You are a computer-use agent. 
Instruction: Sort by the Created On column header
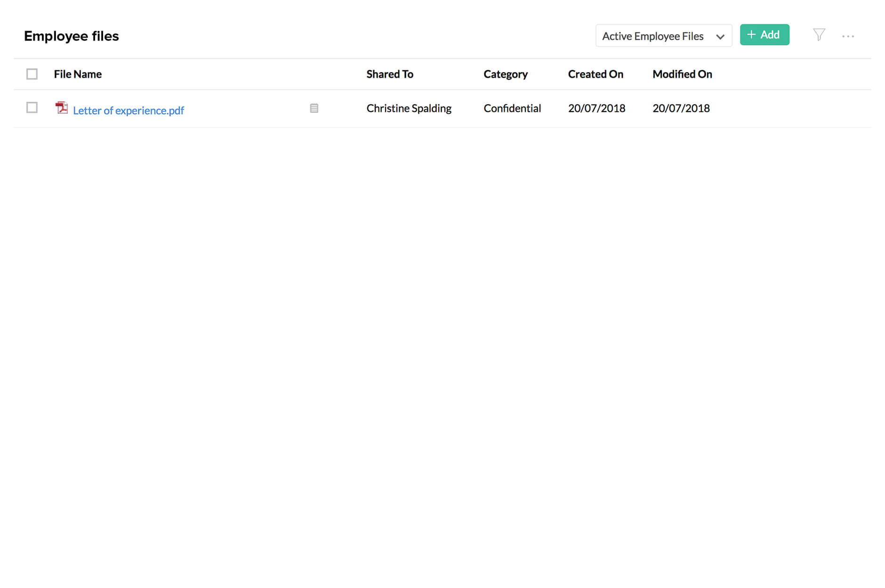pos(595,74)
